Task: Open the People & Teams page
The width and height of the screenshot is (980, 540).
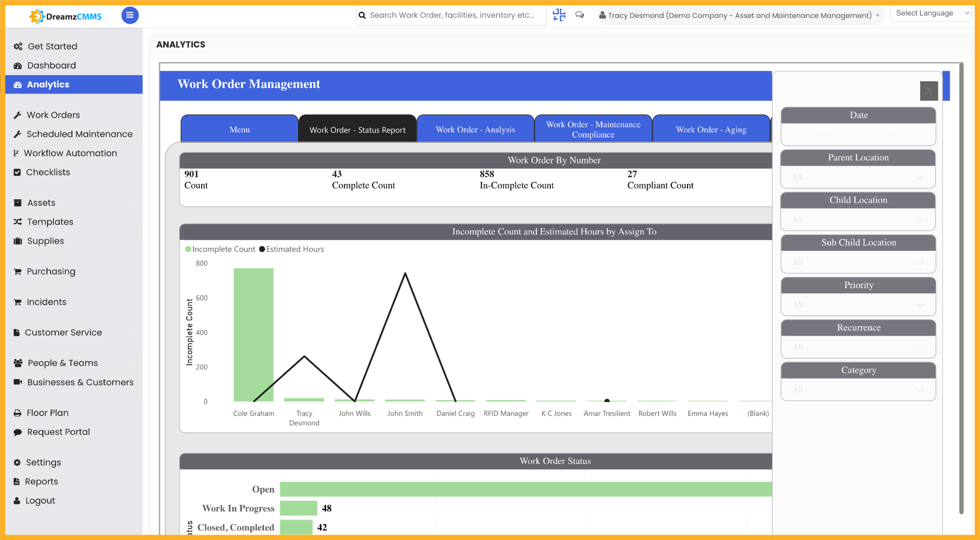Action: [63, 363]
